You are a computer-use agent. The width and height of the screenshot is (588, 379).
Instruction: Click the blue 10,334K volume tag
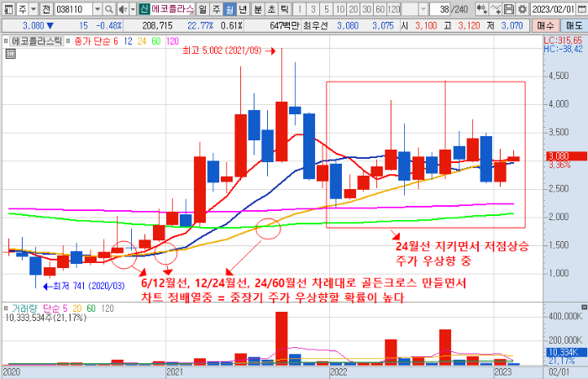566,352
